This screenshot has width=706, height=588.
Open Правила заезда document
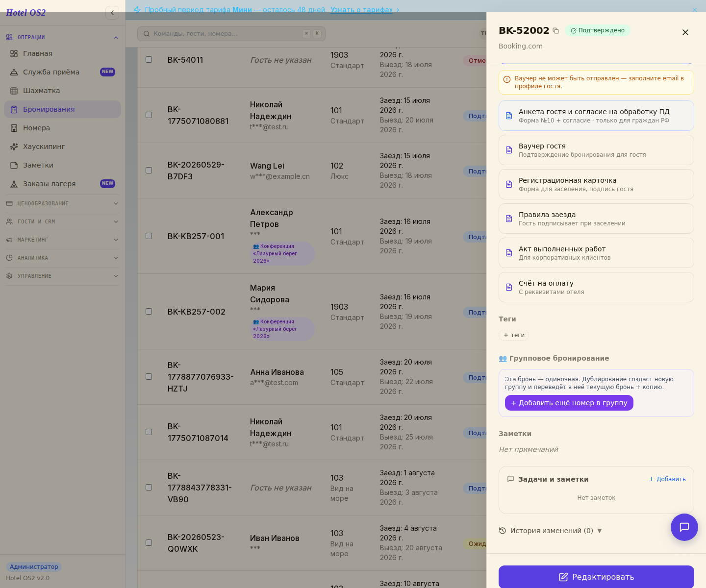[596, 219]
